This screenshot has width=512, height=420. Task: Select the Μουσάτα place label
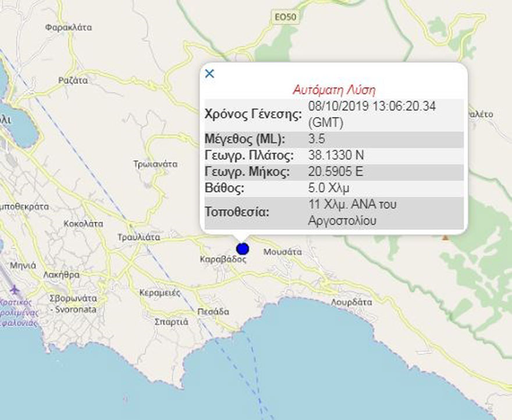(x=283, y=252)
